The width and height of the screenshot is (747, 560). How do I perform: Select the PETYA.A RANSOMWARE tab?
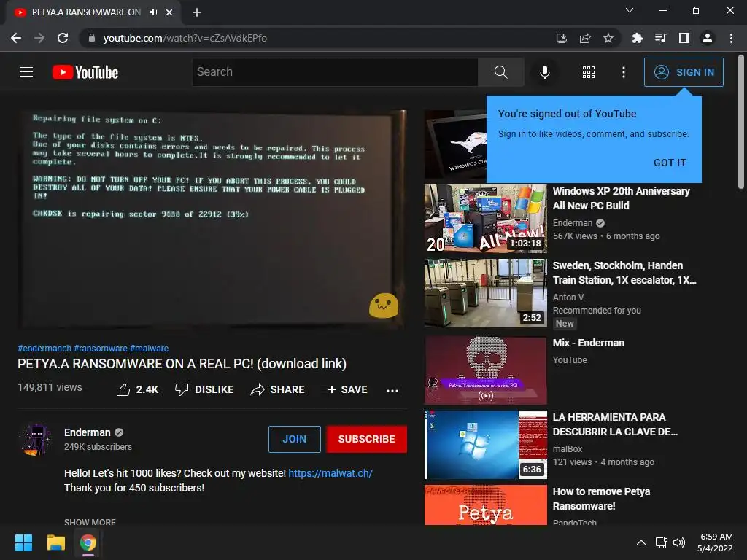pos(86,12)
